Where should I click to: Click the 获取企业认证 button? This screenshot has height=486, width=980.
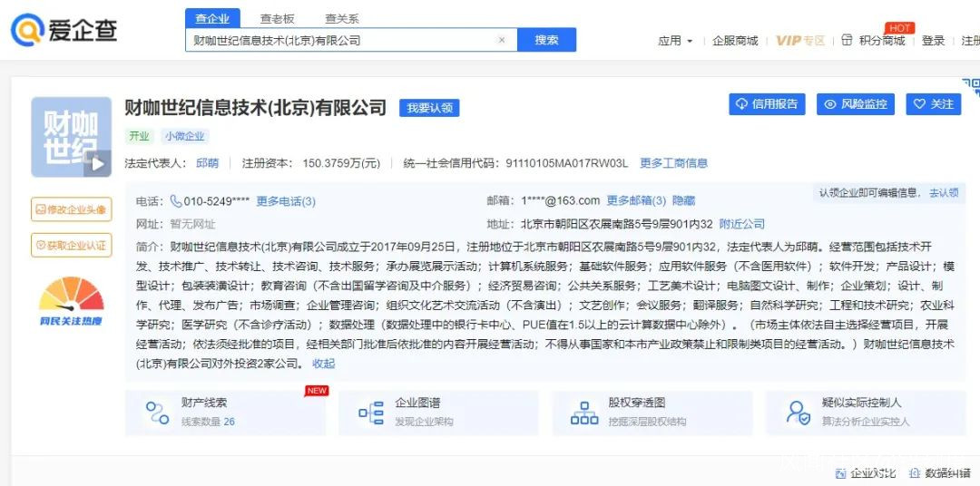tap(72, 245)
